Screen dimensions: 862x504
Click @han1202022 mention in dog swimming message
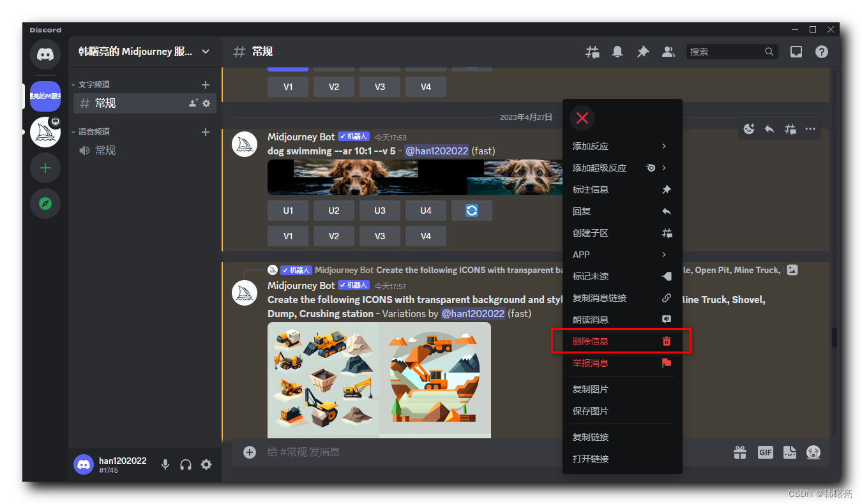point(437,151)
